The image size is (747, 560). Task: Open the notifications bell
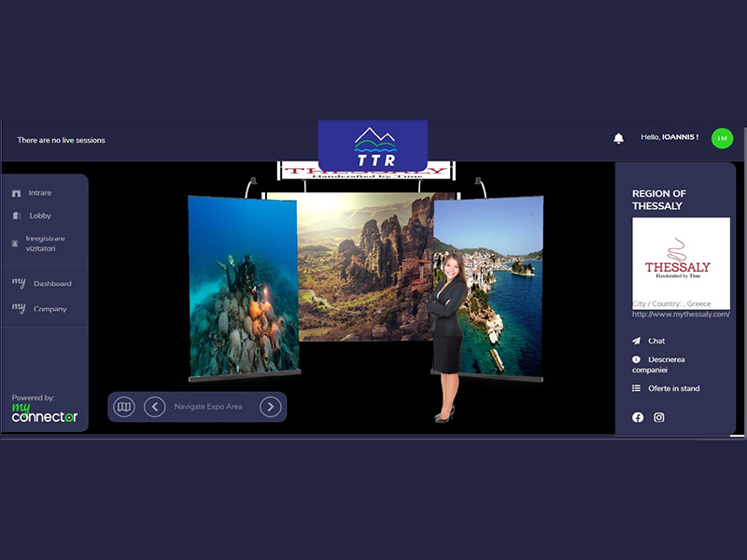click(x=618, y=138)
